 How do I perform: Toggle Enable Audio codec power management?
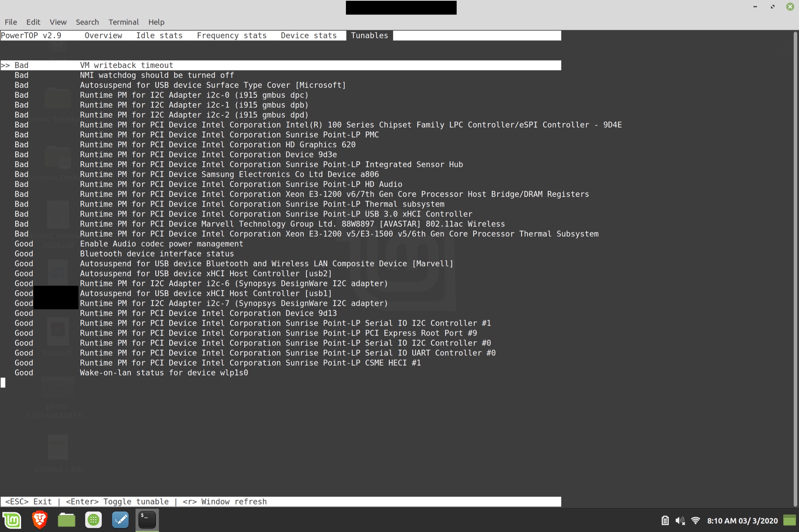tap(161, 243)
